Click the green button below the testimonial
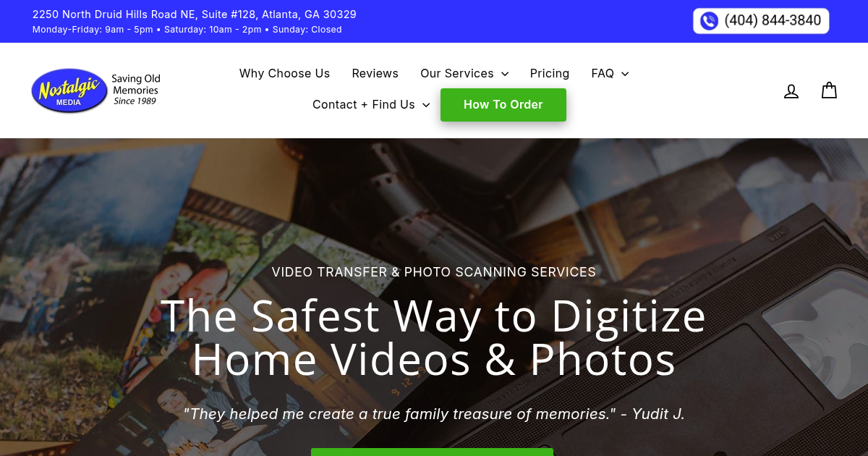The width and height of the screenshot is (868, 456). click(x=432, y=452)
